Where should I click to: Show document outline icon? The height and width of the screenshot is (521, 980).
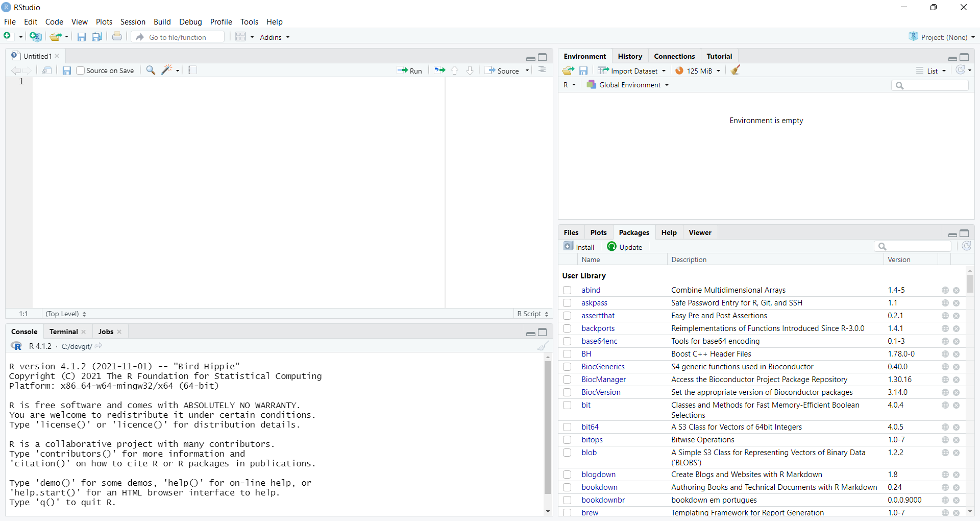click(542, 70)
